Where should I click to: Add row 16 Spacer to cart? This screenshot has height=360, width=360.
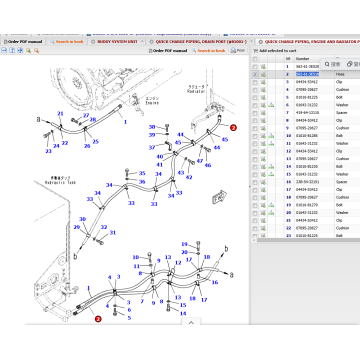coord(263,182)
